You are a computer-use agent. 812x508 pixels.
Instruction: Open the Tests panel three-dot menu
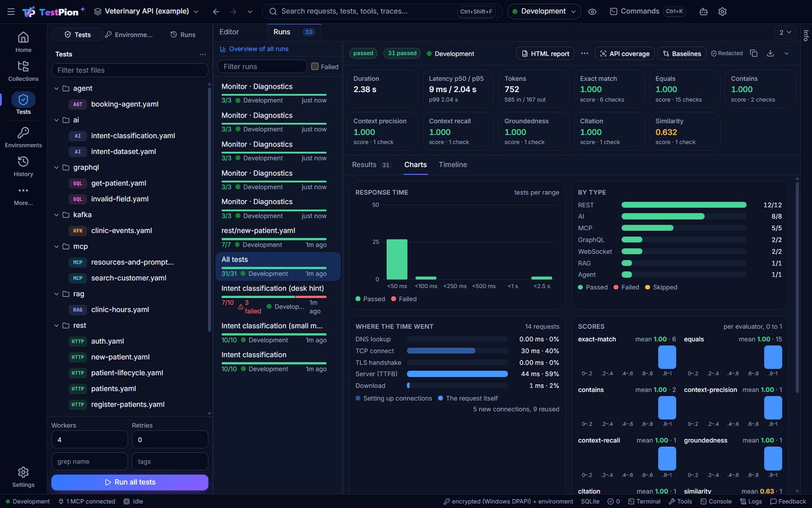click(x=202, y=54)
